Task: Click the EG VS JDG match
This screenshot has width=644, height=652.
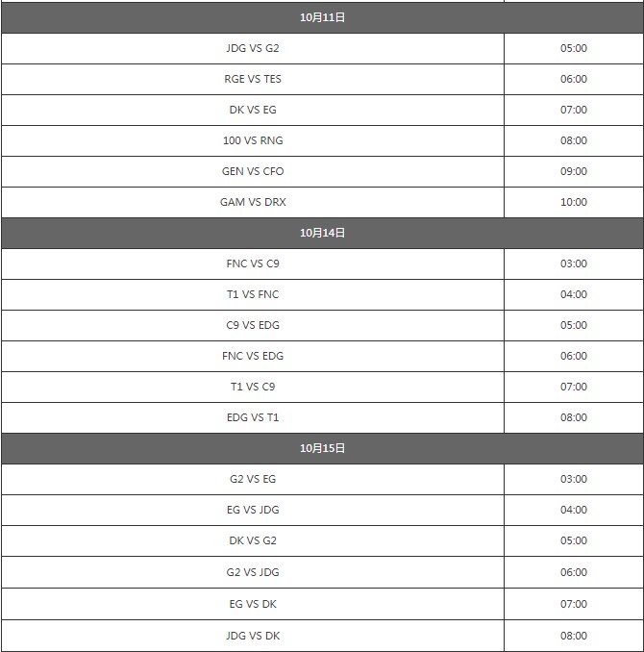Action: [253, 510]
